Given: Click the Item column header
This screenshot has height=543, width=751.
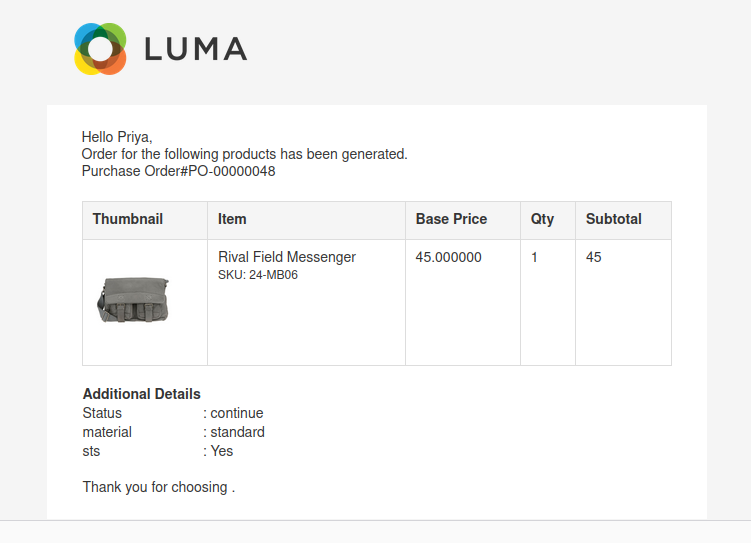Looking at the screenshot, I should (232, 219).
